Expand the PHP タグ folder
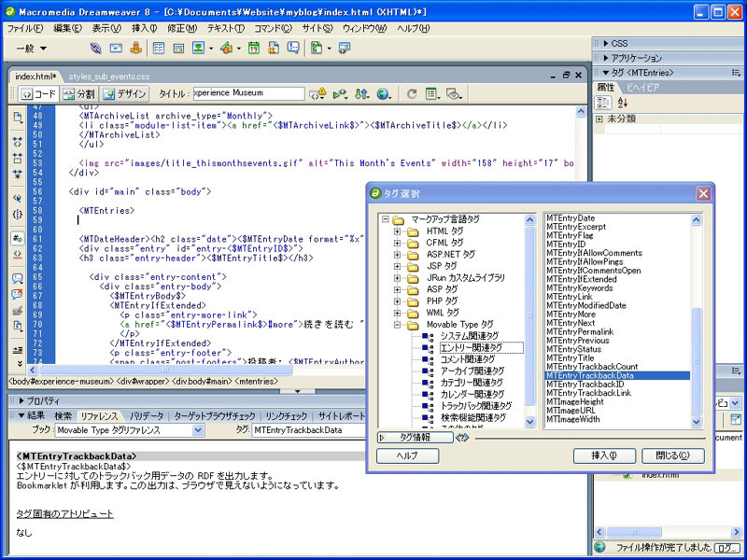This screenshot has height=560, width=747. tap(397, 301)
